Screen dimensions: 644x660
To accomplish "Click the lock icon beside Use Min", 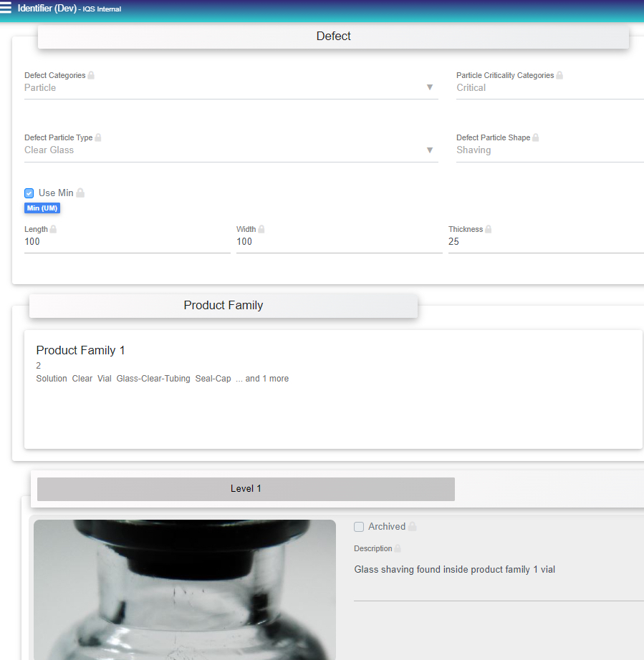I will (x=80, y=193).
